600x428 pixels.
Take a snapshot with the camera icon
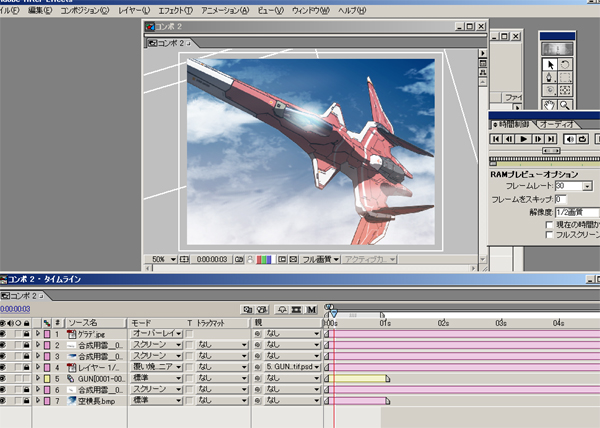[x=239, y=259]
